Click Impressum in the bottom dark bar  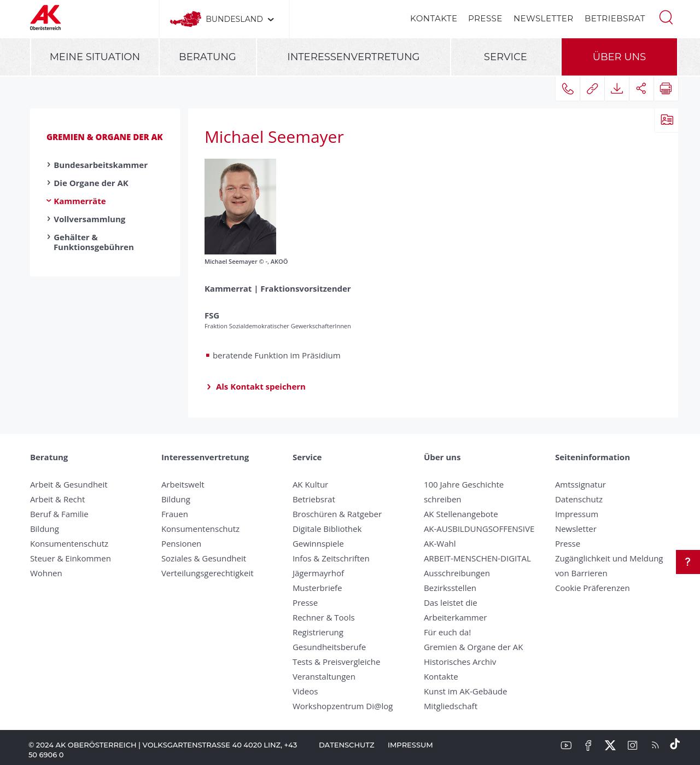tap(410, 745)
